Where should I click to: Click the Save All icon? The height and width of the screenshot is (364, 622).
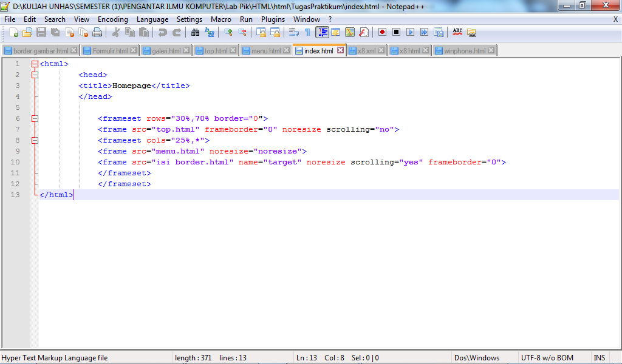pos(55,33)
